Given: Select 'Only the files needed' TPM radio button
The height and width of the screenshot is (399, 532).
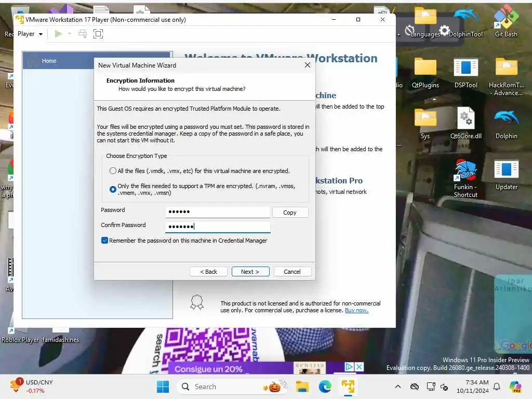Looking at the screenshot, I should click(x=113, y=189).
